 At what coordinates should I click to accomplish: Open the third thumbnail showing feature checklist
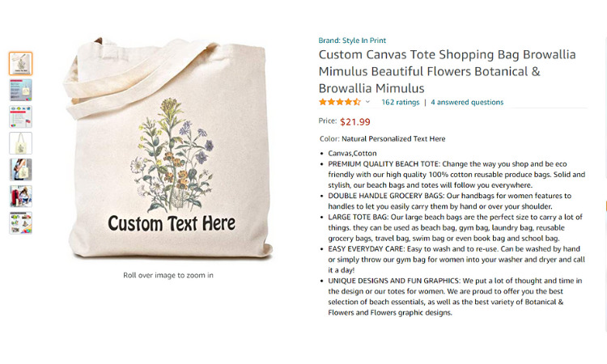(21, 116)
